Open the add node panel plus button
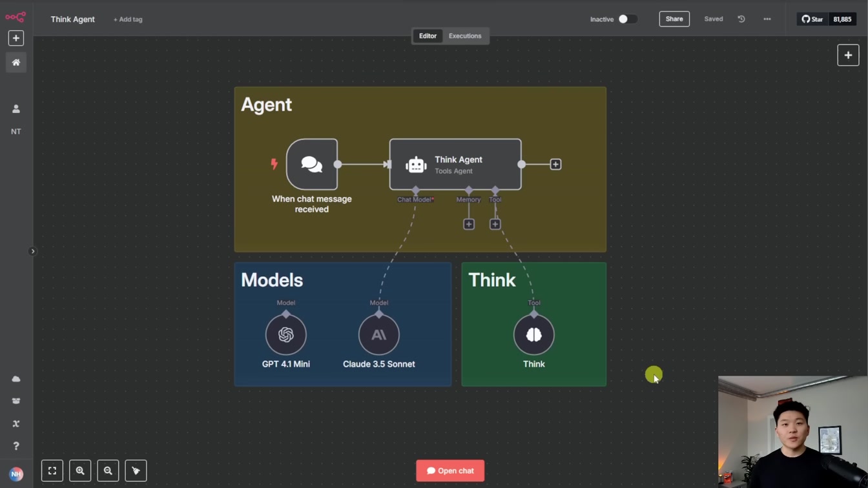This screenshot has height=488, width=868. point(848,56)
